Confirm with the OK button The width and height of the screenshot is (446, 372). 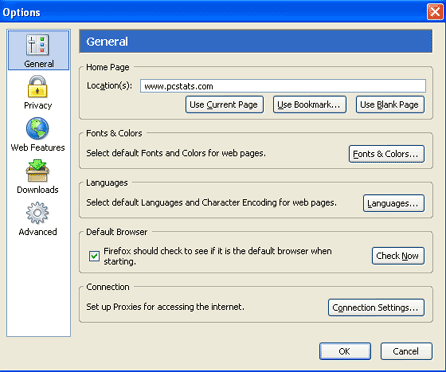tap(345, 351)
